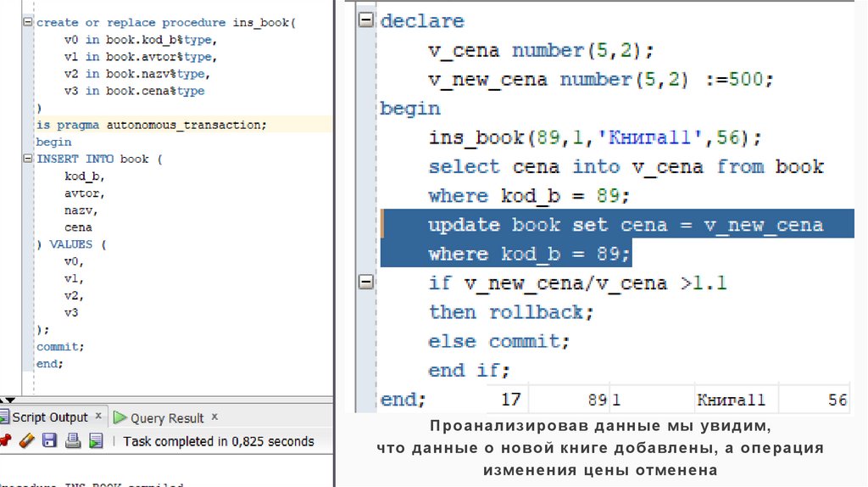The image size is (868, 487).
Task: Clear output with the eraser icon
Action: pyautogui.click(x=26, y=440)
